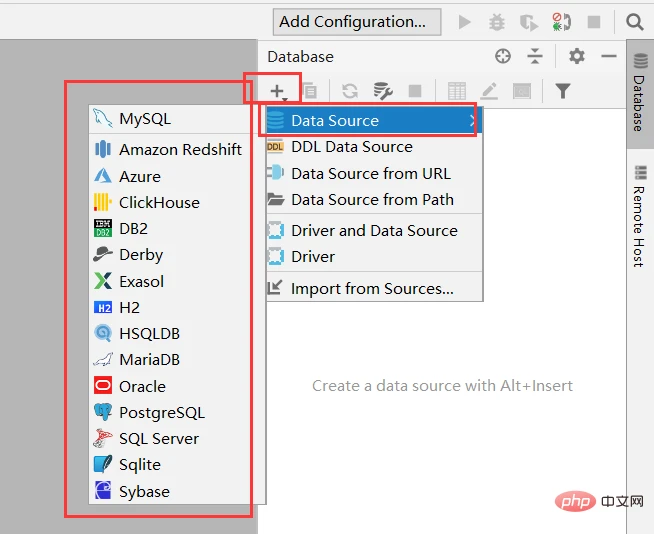Viewport: 654px width, 534px height.
Task: Click the search magnifier icon
Action: coord(635,21)
